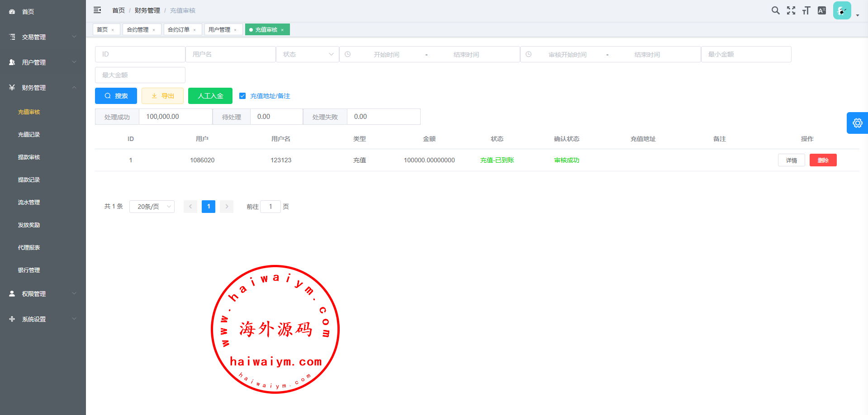Open the header search icon
Image resolution: width=868 pixels, height=415 pixels.
[x=775, y=10]
